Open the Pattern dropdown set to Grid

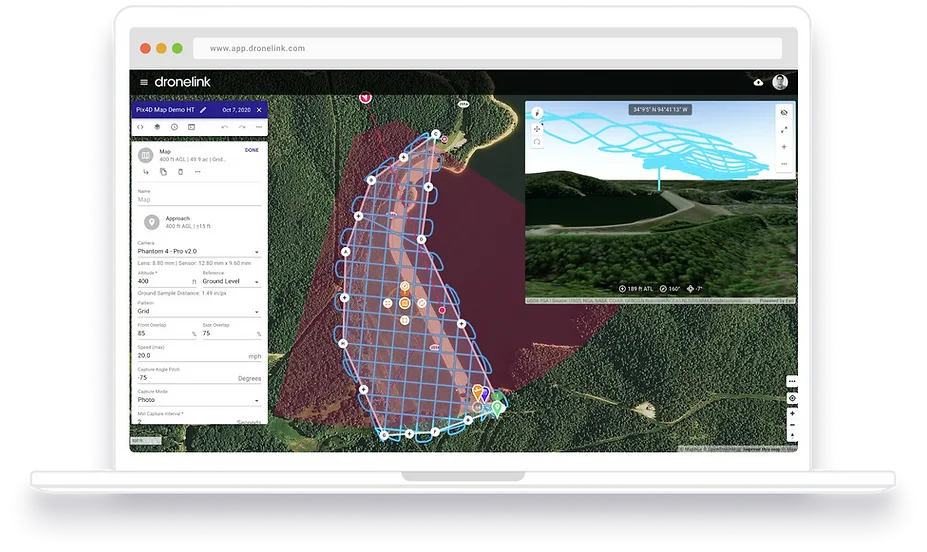[199, 311]
